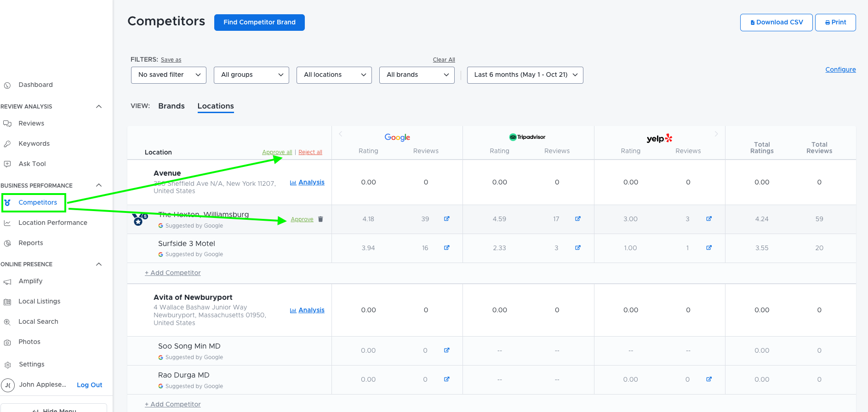Open the All groups dropdown
Viewport: 868px width, 412px height.
(x=251, y=75)
